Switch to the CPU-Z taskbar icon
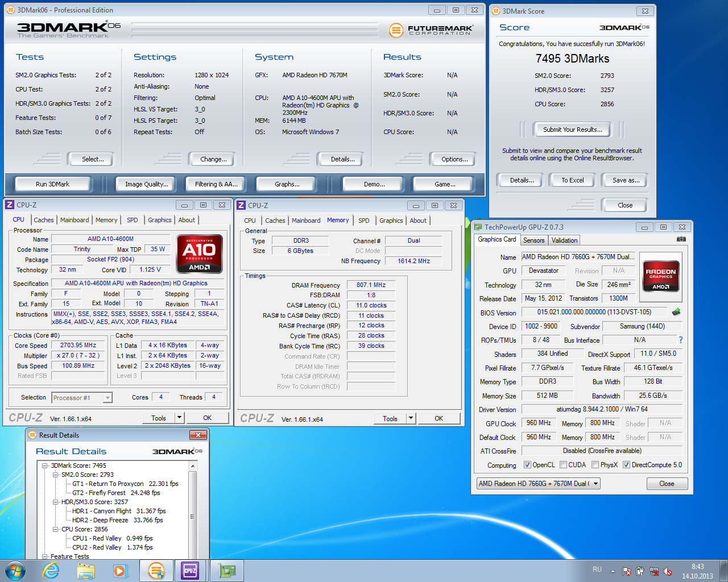The height and width of the screenshot is (582, 728). (190, 571)
